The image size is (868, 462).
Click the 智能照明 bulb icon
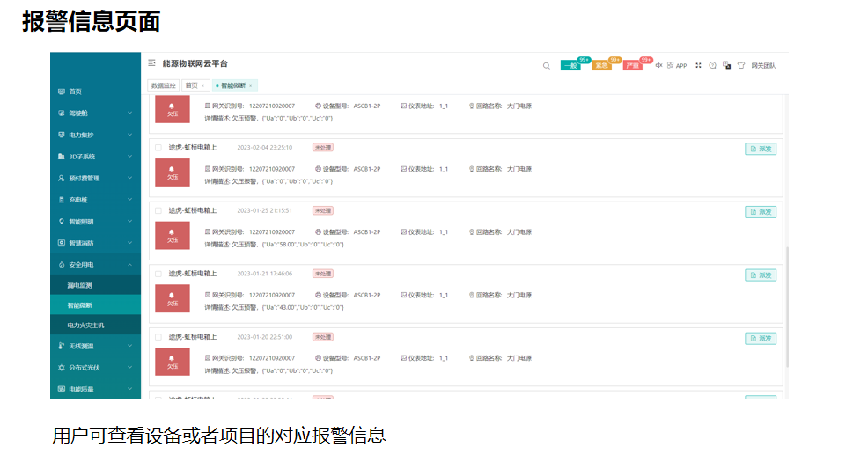click(62, 221)
